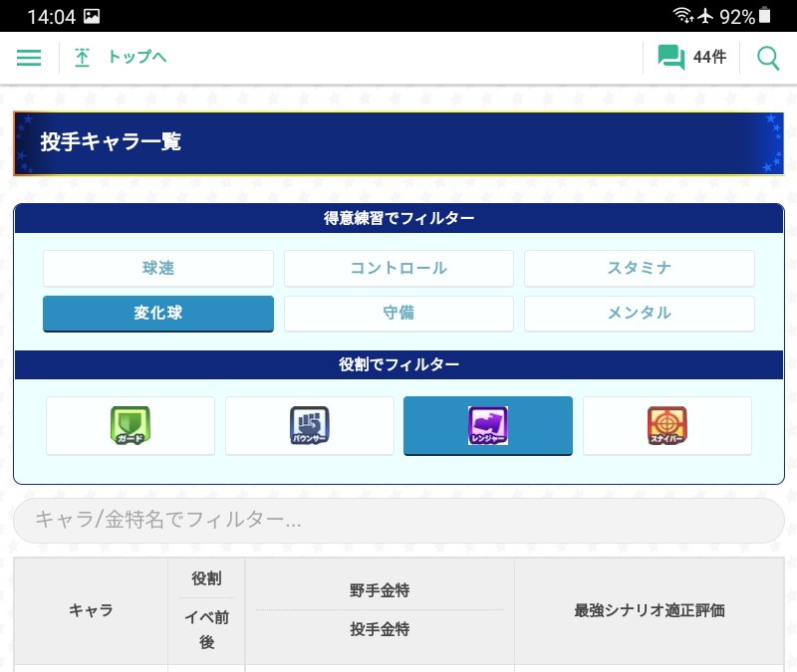Toggle the スタミナ practice filter
This screenshot has height=672, width=797.
[x=639, y=269]
